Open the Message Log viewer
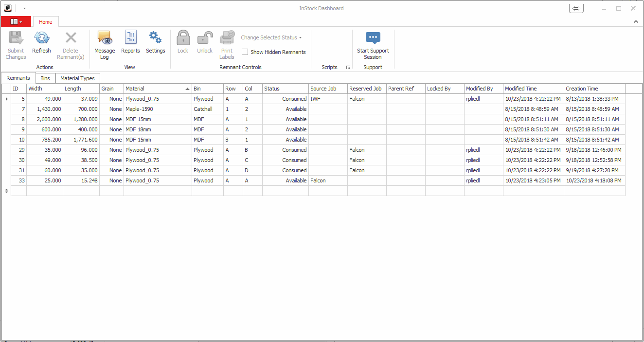The height and width of the screenshot is (342, 644). click(x=105, y=38)
